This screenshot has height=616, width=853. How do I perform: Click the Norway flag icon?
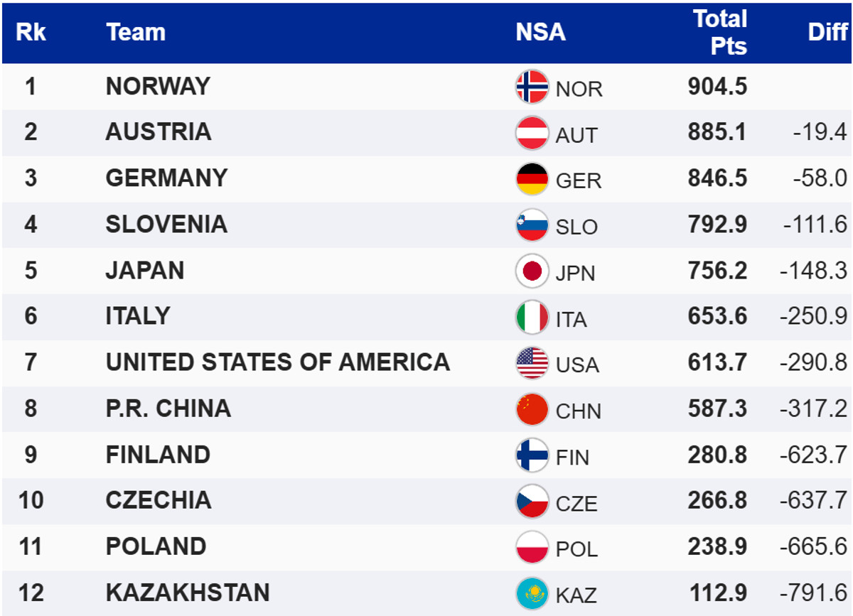tap(532, 87)
